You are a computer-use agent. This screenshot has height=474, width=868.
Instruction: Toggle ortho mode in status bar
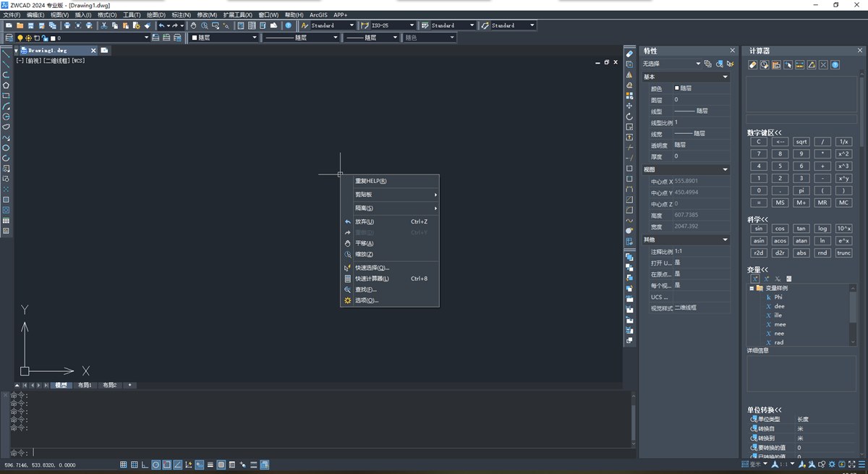[145, 465]
